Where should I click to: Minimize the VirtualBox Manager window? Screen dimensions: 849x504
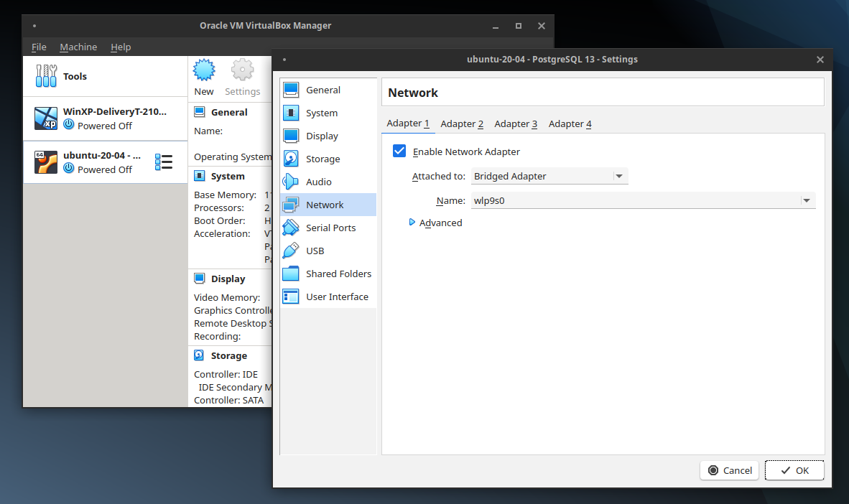click(496, 26)
